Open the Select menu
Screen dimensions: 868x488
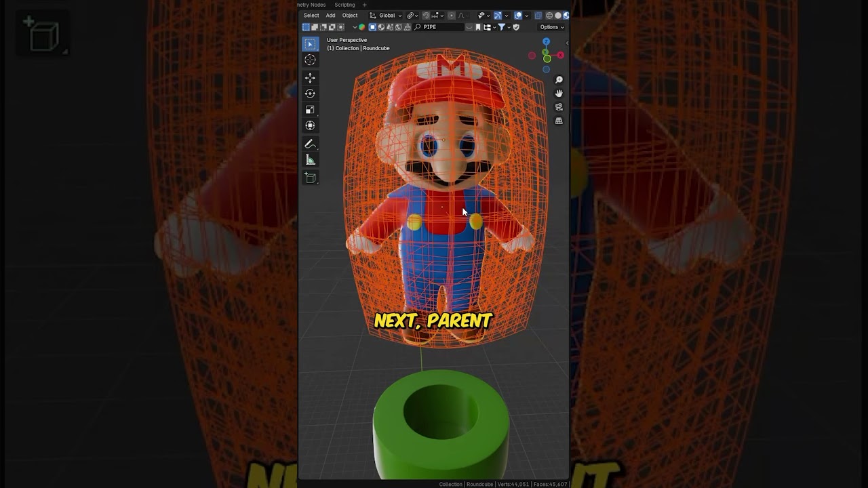[x=311, y=16]
